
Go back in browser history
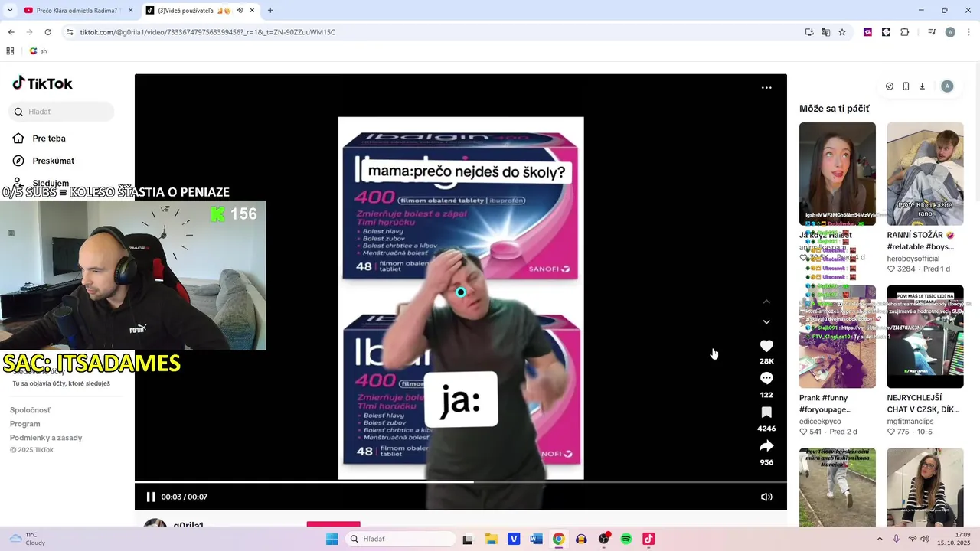(11, 32)
